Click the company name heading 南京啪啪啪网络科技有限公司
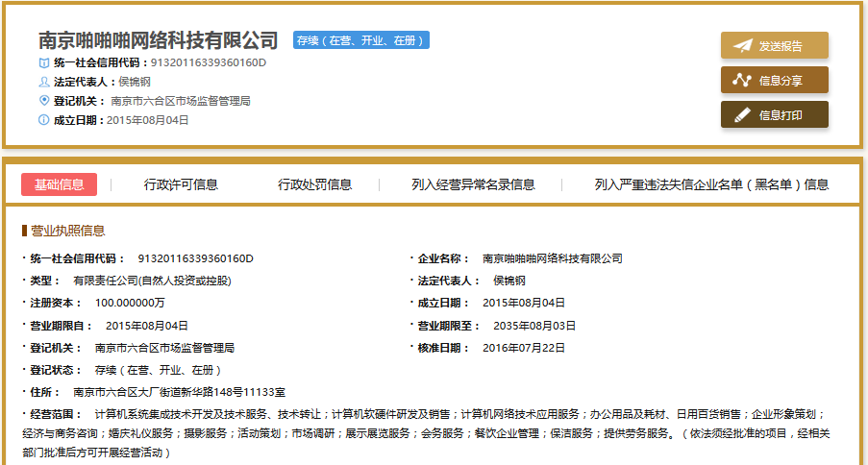Image resolution: width=868 pixels, height=465 pixels. [158, 40]
